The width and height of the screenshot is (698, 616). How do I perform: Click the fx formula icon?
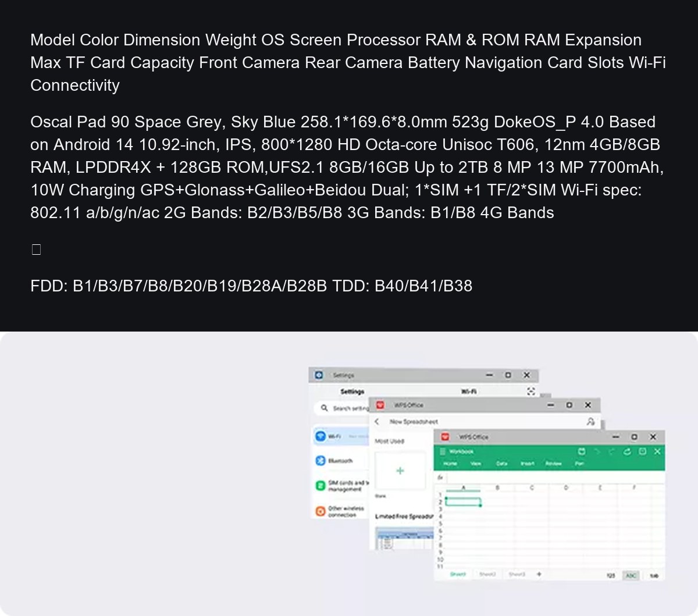pos(440,477)
